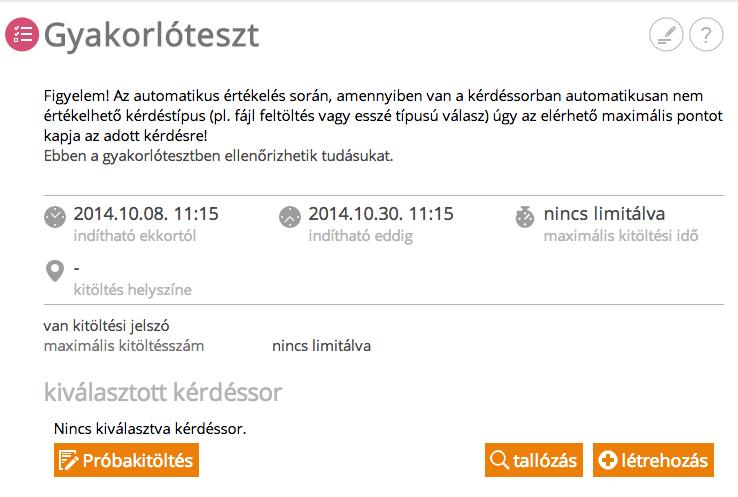
Task: Click the kiválasztott kérdéssor heading
Action: pyautogui.click(x=163, y=392)
